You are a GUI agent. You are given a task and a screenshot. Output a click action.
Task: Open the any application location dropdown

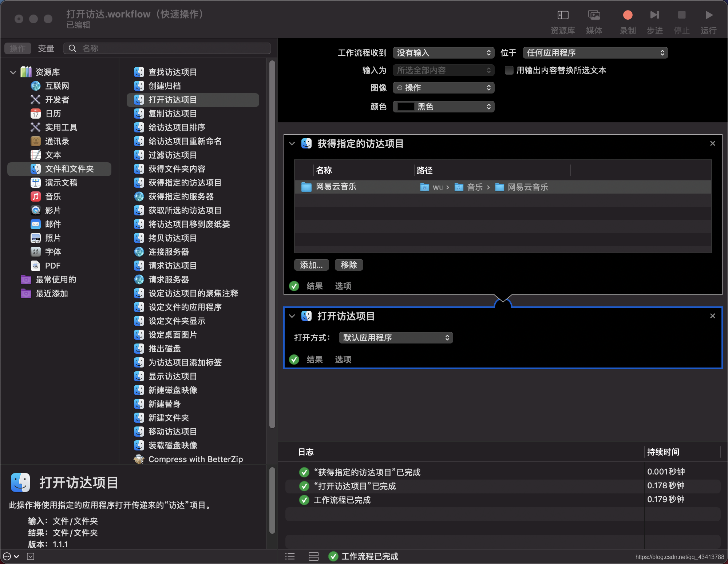point(595,53)
